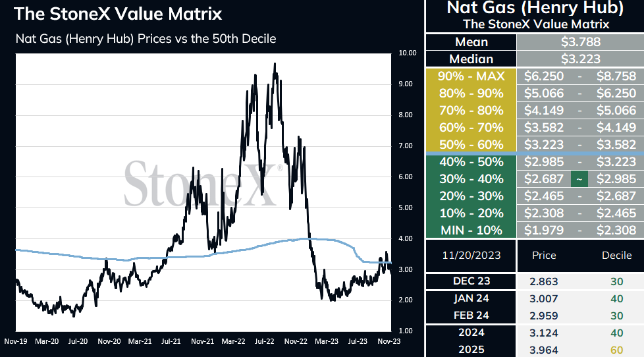Select the Mean value $3.788 cell
The image size is (644, 357).
[x=580, y=42]
